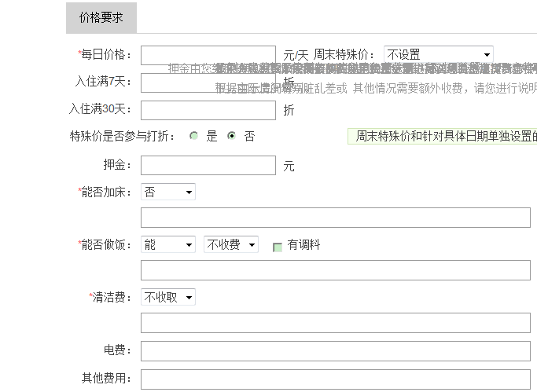Click the 押金 input field
The width and height of the screenshot is (537, 392).
[208, 165]
